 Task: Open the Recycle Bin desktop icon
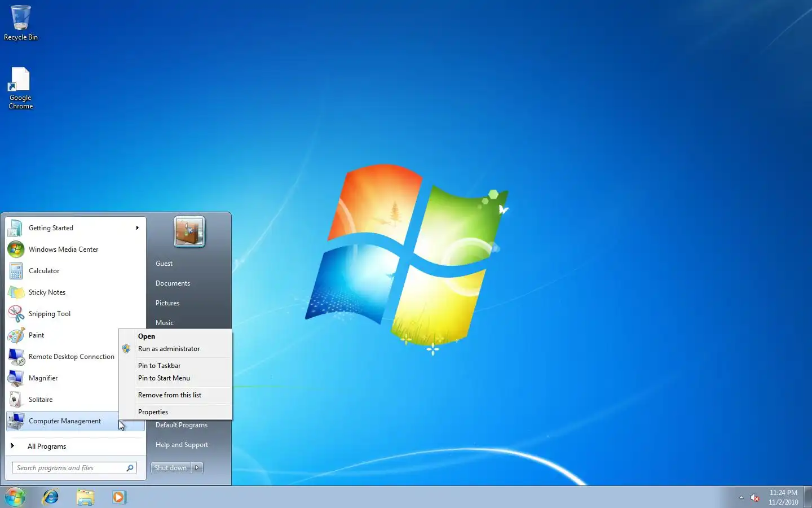(x=21, y=23)
